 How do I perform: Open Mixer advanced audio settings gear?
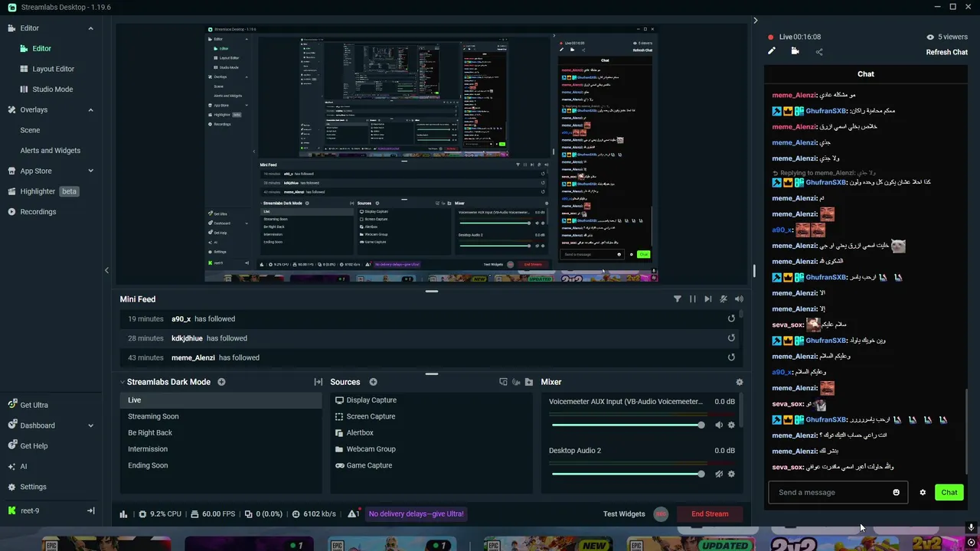[739, 382]
